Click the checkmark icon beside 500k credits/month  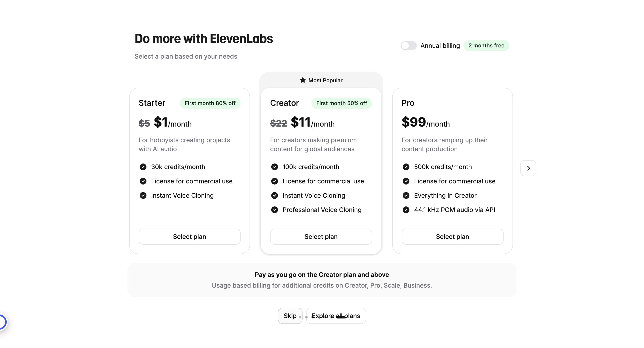[406, 167]
